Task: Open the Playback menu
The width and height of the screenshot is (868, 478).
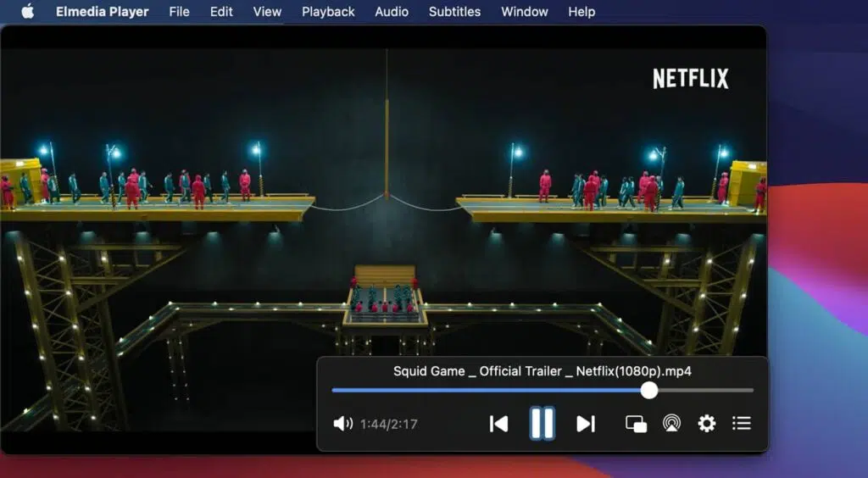Action: click(328, 12)
